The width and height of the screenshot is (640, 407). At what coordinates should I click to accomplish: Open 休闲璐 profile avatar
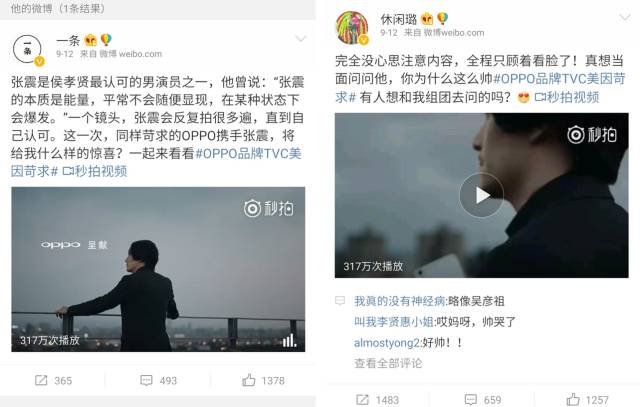(x=352, y=28)
